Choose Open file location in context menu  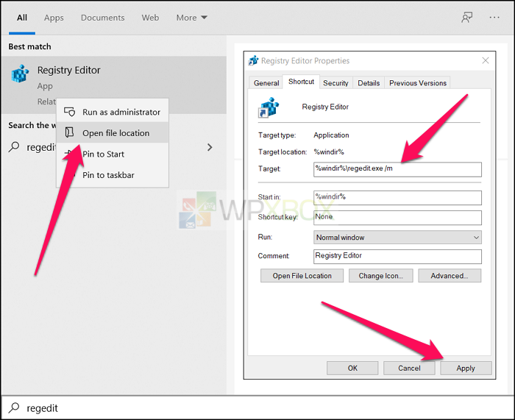coord(113,132)
